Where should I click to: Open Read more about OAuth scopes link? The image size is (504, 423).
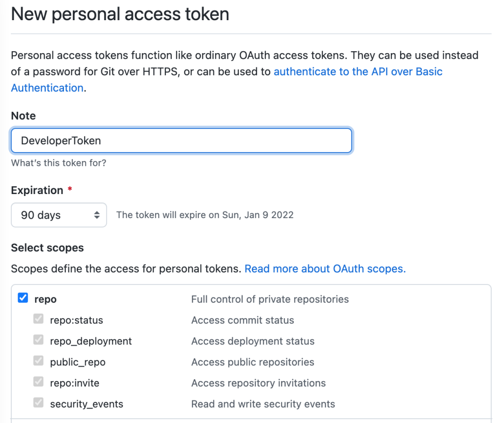(x=325, y=268)
